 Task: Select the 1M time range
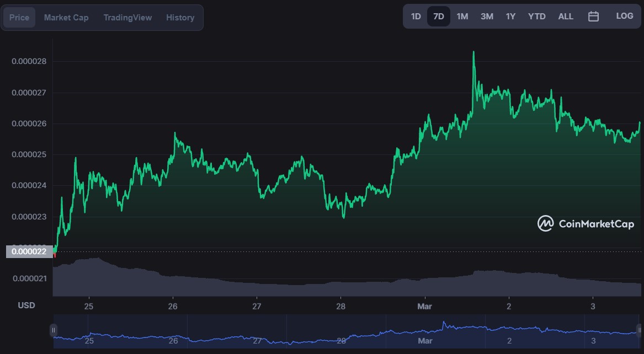click(462, 17)
